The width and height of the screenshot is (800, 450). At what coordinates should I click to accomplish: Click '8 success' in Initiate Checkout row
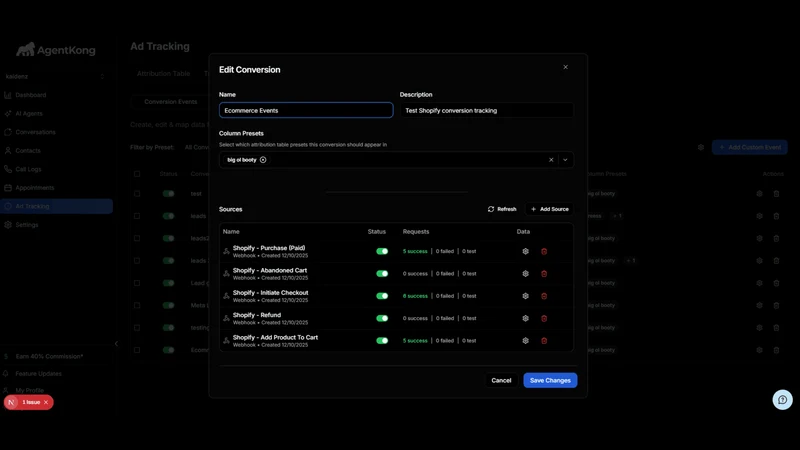(x=415, y=296)
